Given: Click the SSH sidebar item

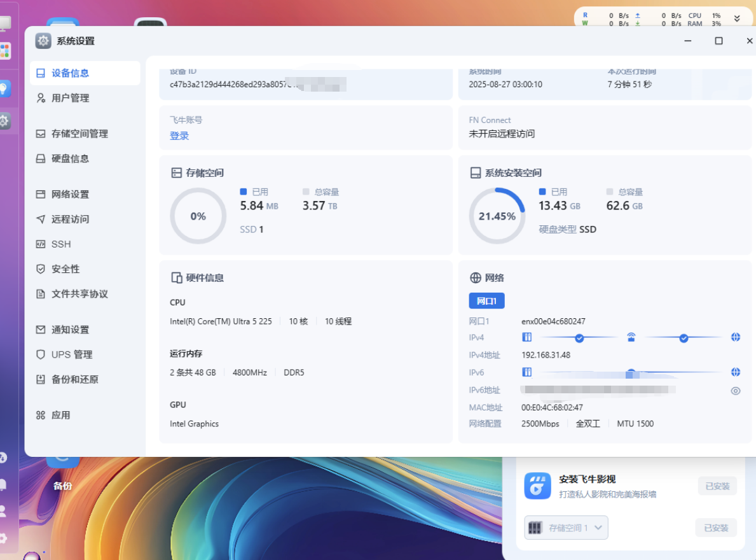Looking at the screenshot, I should pyautogui.click(x=85, y=244).
